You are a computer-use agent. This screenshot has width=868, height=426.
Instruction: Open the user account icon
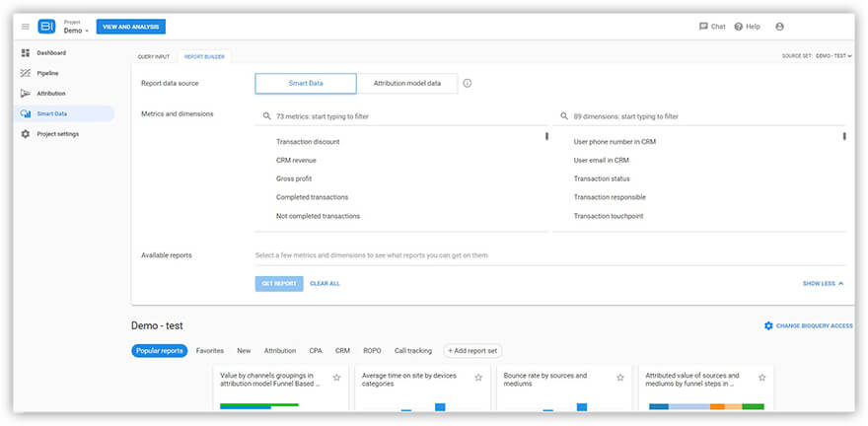[x=779, y=27]
